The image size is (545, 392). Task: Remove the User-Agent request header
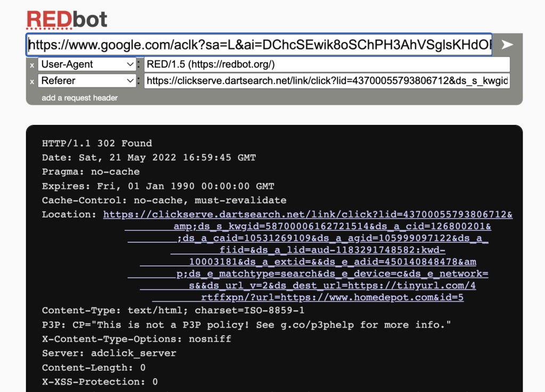pyautogui.click(x=32, y=65)
